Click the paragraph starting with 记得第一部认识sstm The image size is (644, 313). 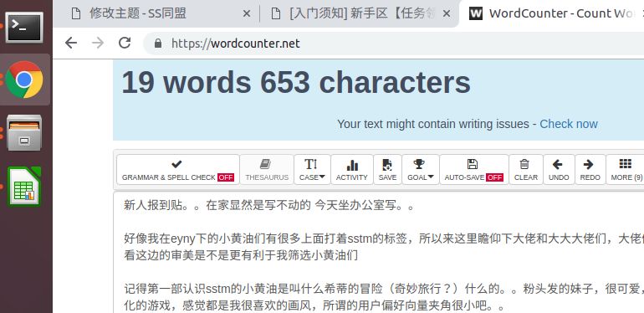pos(384,297)
